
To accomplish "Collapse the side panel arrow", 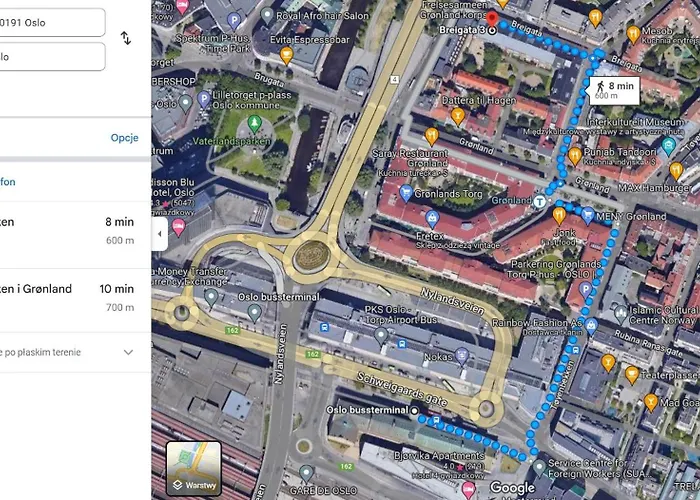I will tap(159, 234).
